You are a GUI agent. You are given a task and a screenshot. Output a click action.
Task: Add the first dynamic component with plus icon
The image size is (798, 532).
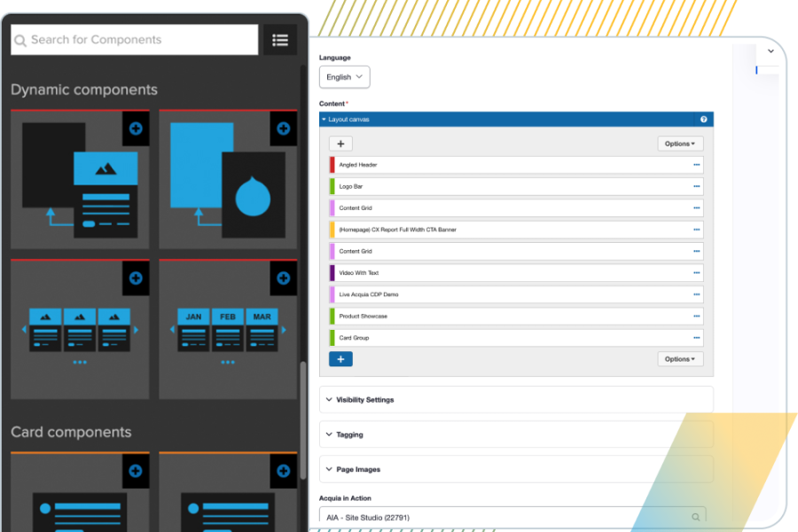135,129
